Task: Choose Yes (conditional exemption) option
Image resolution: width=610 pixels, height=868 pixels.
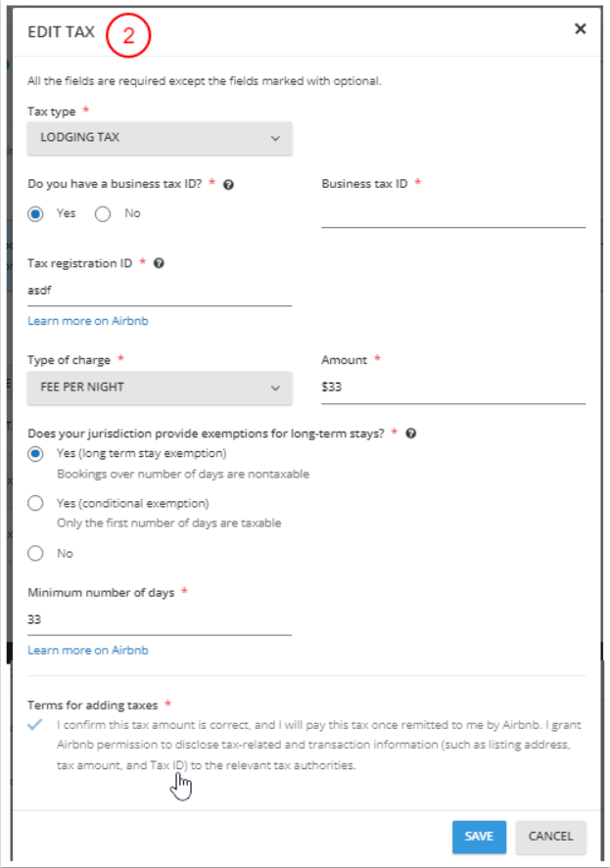Action: click(x=36, y=504)
